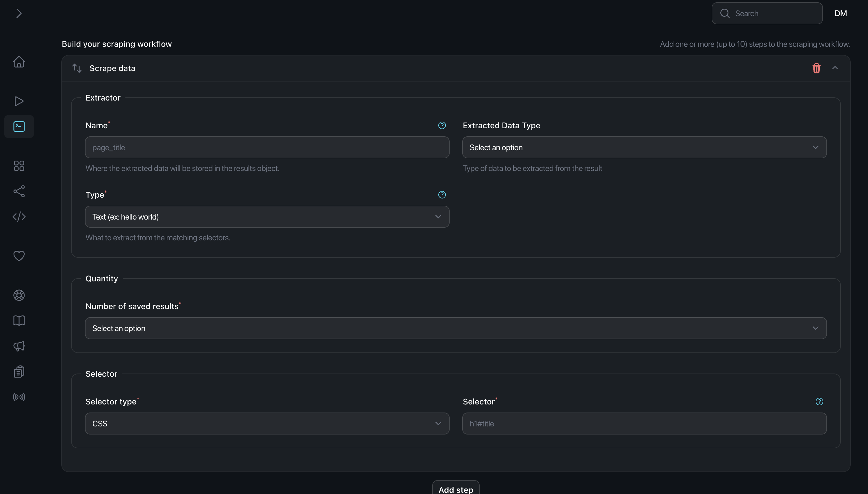Click the home icon in sidebar
Viewport: 868px width, 494px height.
[x=19, y=62]
